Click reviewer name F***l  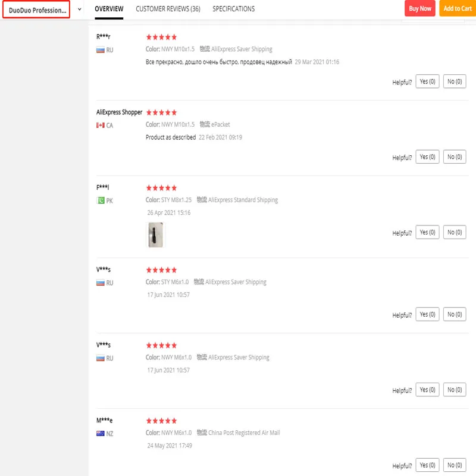(x=102, y=187)
